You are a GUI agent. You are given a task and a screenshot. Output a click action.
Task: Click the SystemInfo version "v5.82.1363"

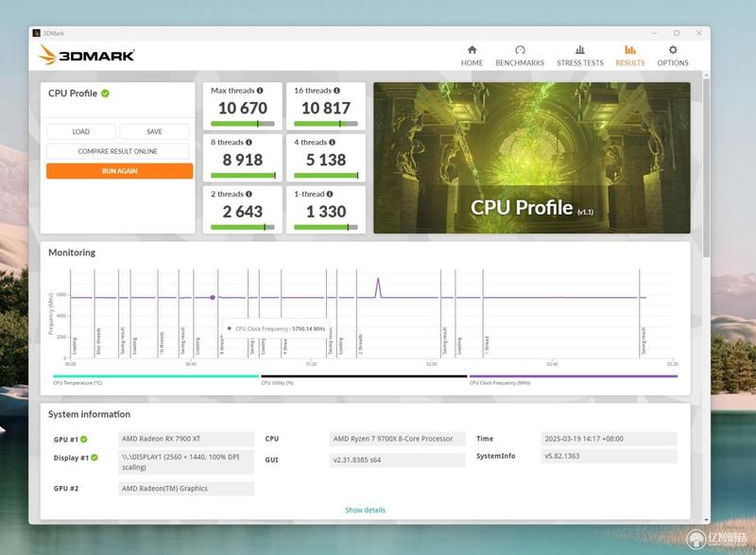(609, 456)
